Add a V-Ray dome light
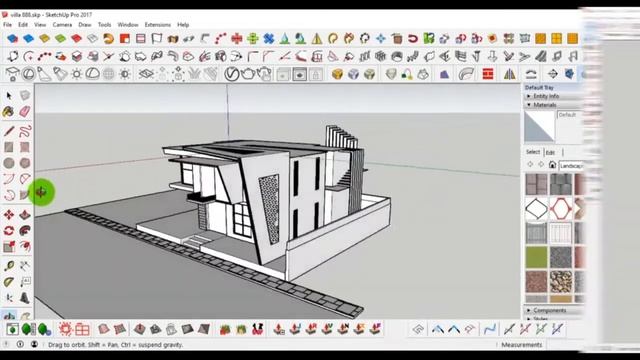The width and height of the screenshot is (640, 360). [x=92, y=74]
